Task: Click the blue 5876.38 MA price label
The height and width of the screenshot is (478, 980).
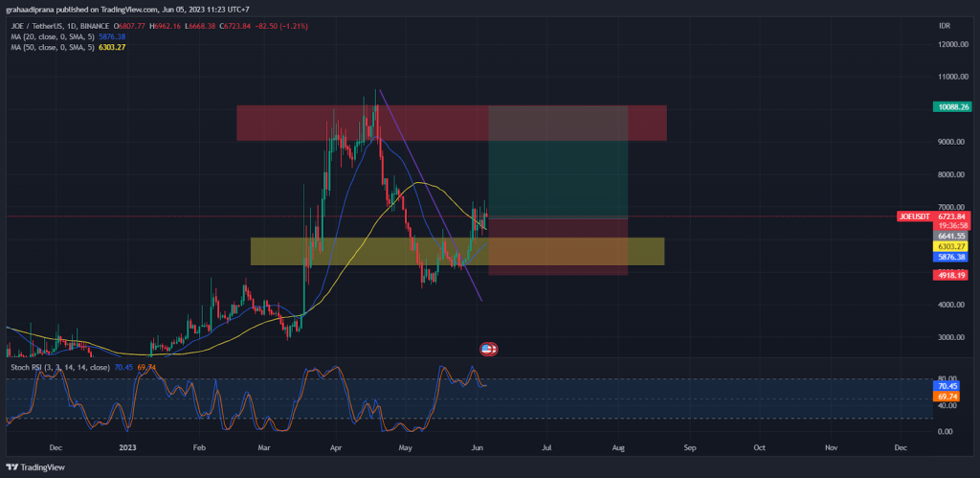Action: pyautogui.click(x=952, y=257)
